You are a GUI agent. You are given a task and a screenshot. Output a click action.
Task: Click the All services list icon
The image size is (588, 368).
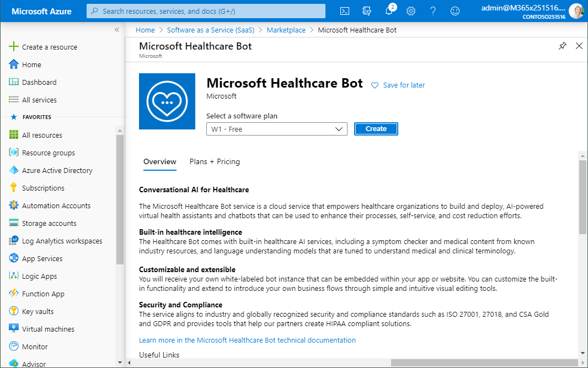click(x=13, y=100)
